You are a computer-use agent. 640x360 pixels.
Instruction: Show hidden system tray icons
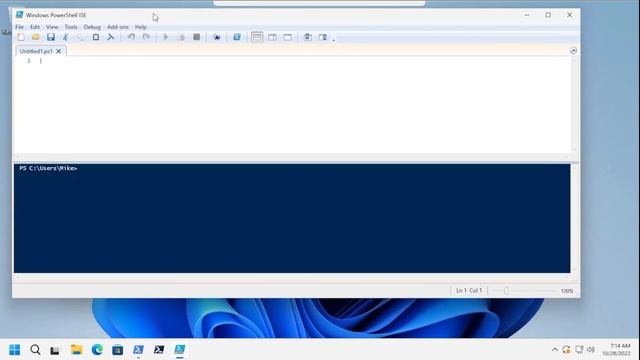click(x=555, y=350)
